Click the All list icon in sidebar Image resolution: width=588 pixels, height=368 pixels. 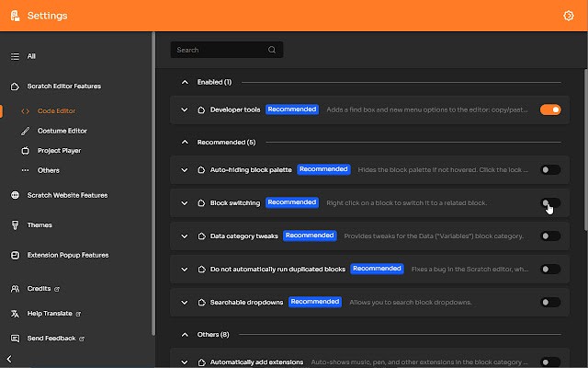15,56
